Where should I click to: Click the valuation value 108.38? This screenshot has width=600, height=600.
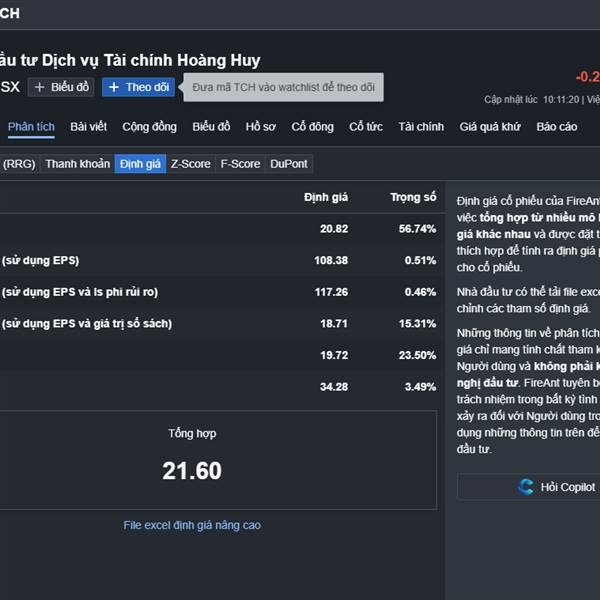coord(331,260)
